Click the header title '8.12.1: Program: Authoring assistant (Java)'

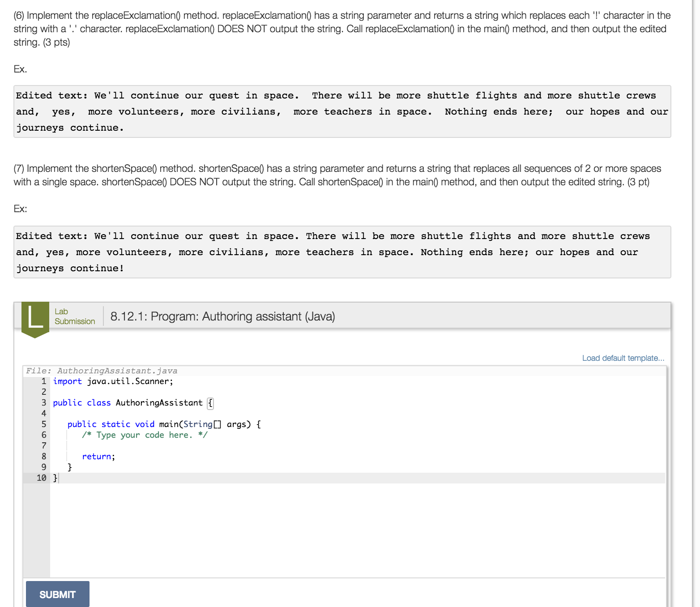(222, 316)
